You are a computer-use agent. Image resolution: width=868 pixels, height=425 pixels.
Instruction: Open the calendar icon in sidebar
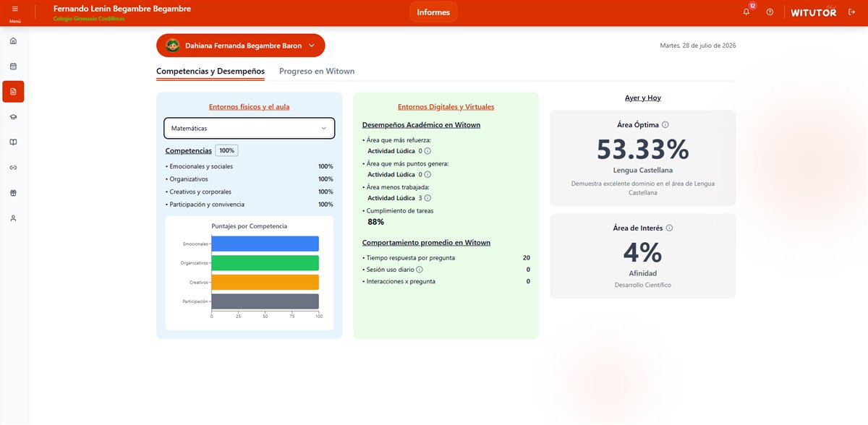click(x=13, y=66)
